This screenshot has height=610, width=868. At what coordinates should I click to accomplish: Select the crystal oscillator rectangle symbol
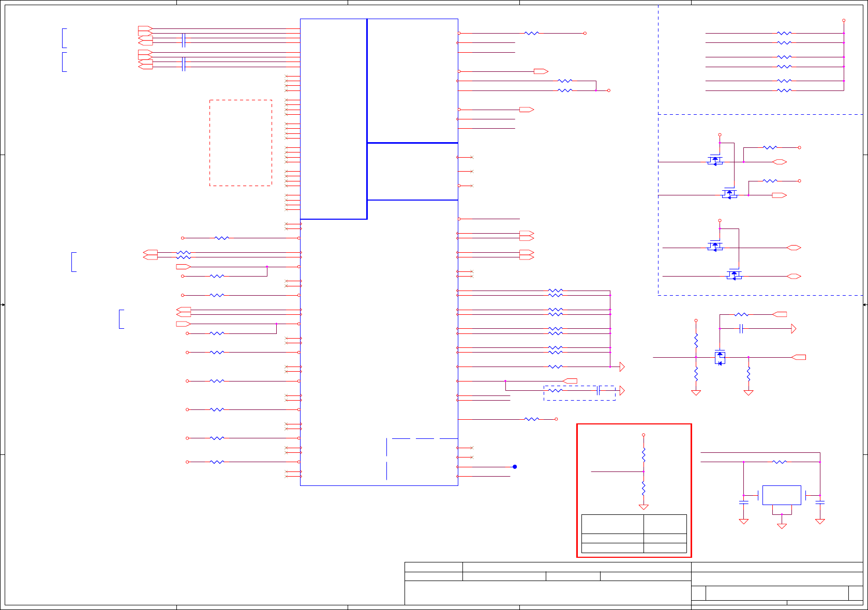point(782,495)
